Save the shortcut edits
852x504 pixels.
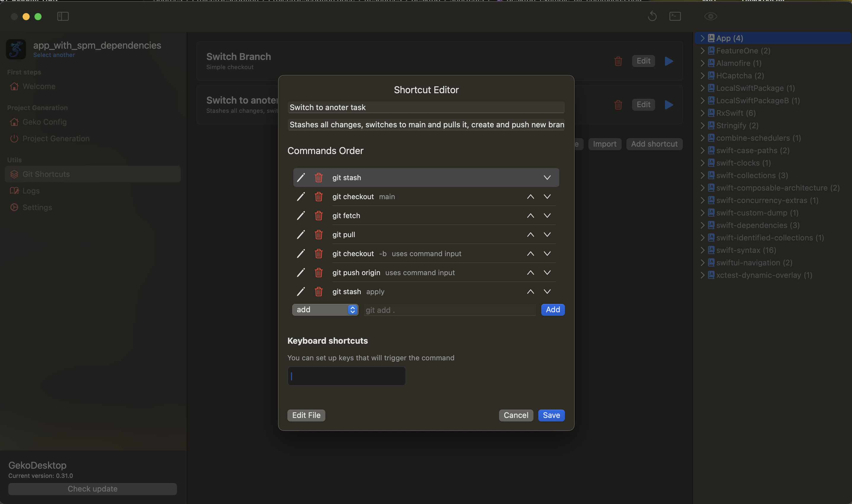[551, 415]
